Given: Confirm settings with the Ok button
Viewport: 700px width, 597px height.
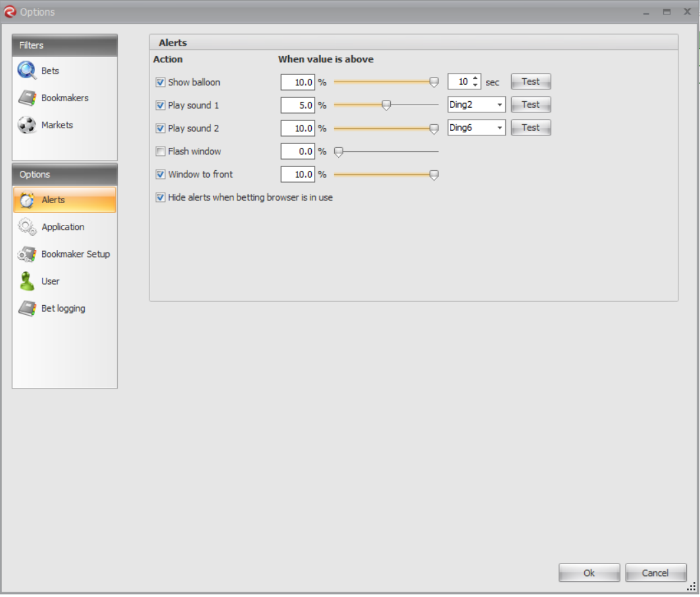Looking at the screenshot, I should (x=589, y=573).
